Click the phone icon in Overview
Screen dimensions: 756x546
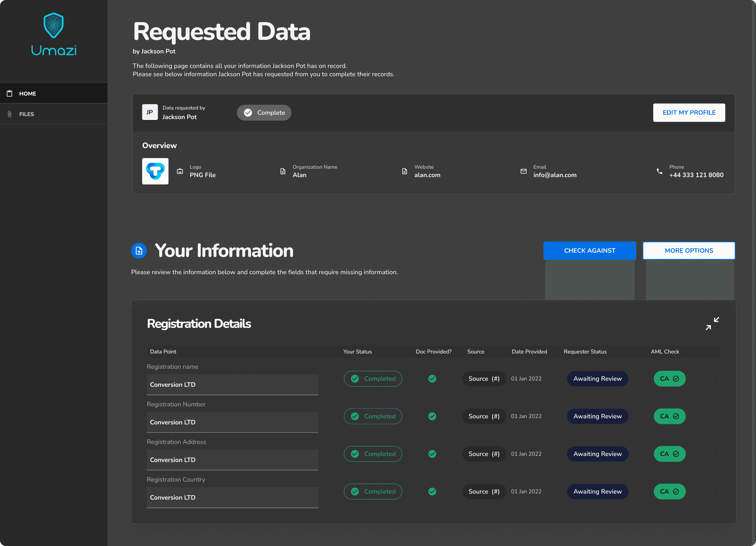pos(659,171)
